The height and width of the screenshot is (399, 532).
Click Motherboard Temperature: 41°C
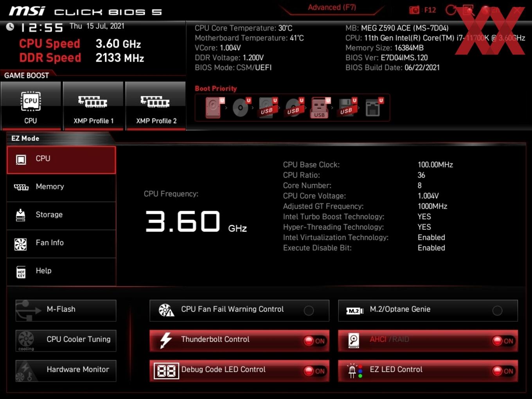(249, 38)
